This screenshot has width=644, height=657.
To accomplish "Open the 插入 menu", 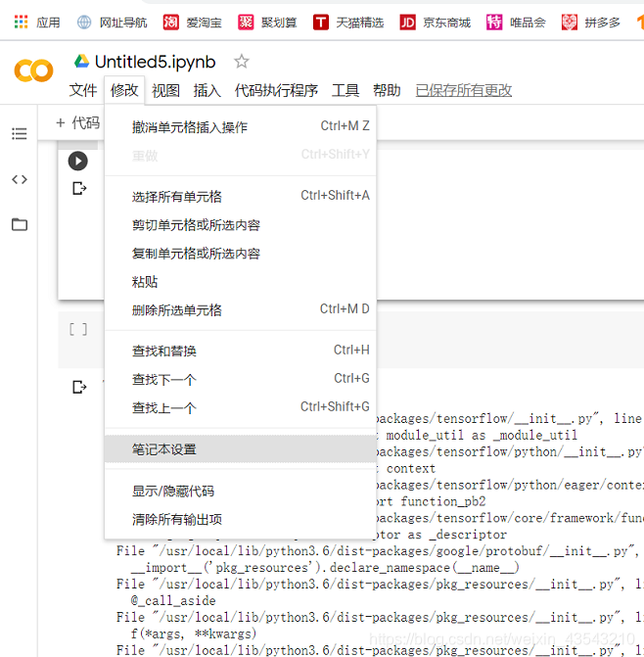I will [207, 90].
